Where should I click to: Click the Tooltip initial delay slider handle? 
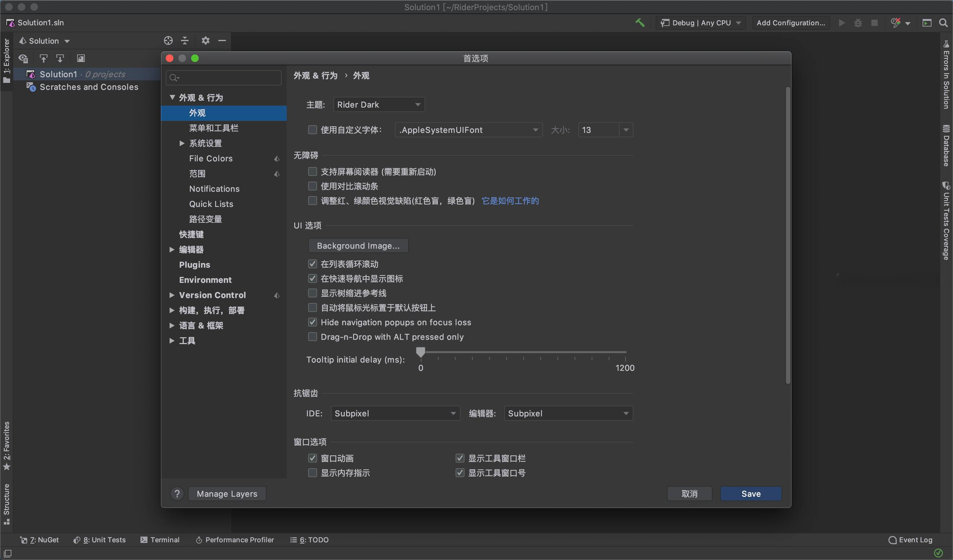point(420,352)
